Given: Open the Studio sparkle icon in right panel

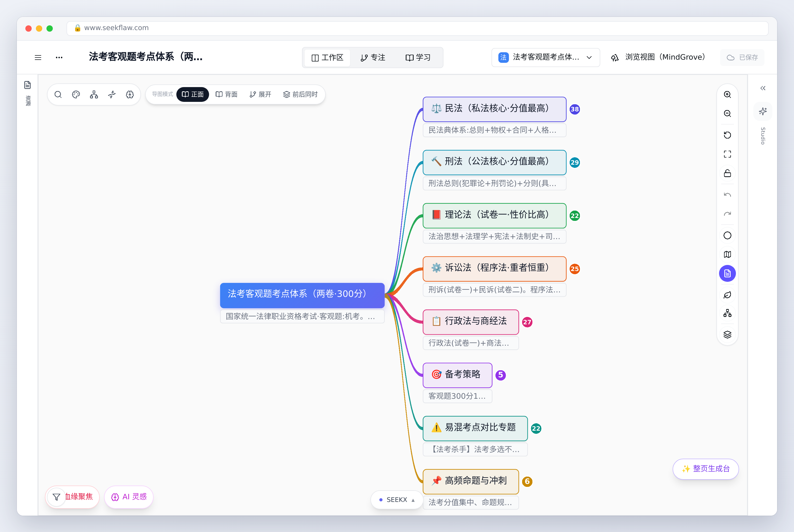Looking at the screenshot, I should (x=763, y=111).
